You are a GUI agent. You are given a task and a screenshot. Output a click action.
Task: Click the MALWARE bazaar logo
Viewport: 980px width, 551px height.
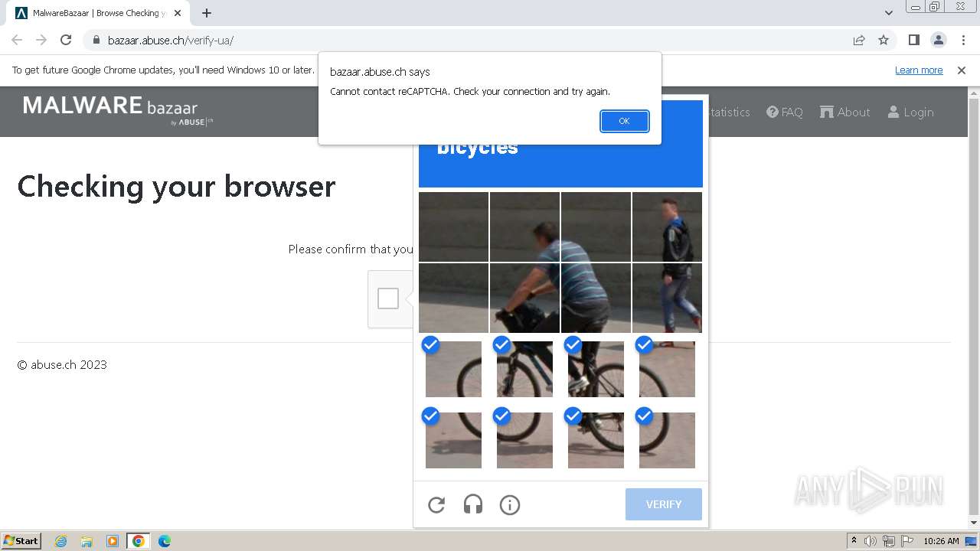coord(118,109)
